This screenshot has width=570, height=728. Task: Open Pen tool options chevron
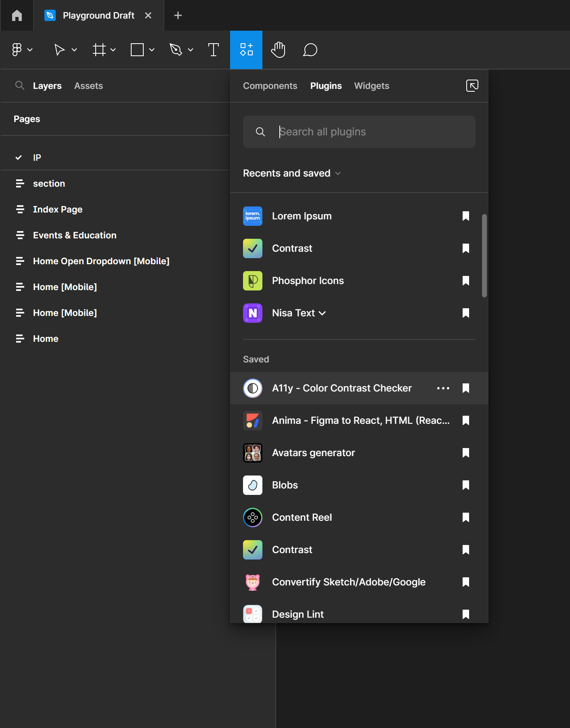pyautogui.click(x=191, y=50)
